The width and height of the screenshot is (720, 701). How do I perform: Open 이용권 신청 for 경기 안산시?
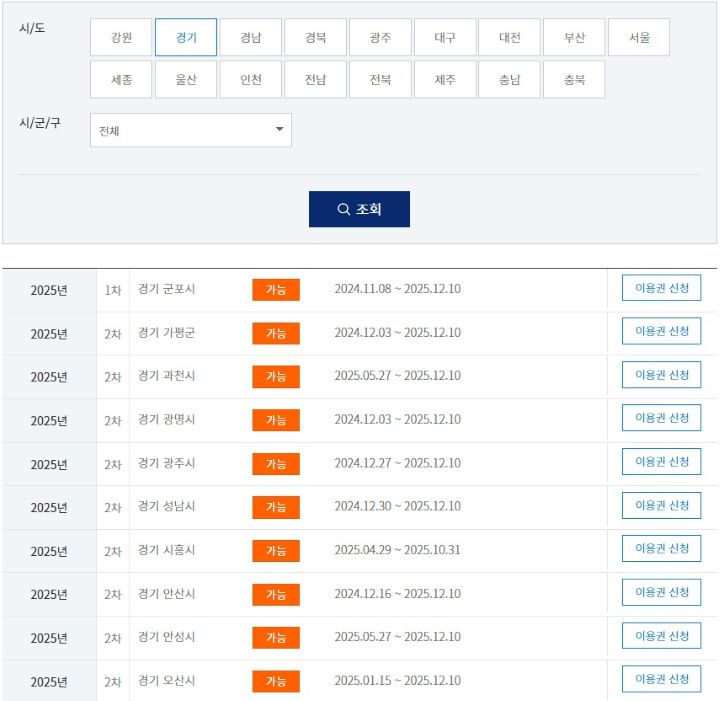tap(661, 592)
